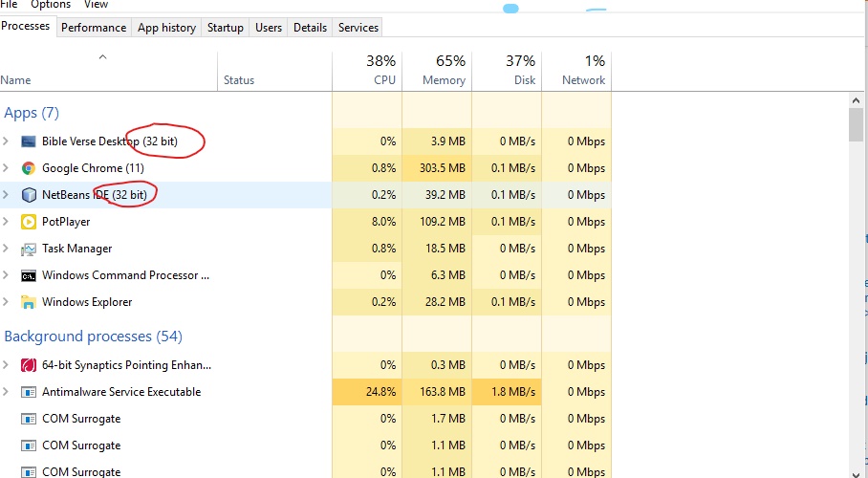Expand the Bible Verse Desktop process
Viewport: 868px width, 478px height.
[6, 141]
